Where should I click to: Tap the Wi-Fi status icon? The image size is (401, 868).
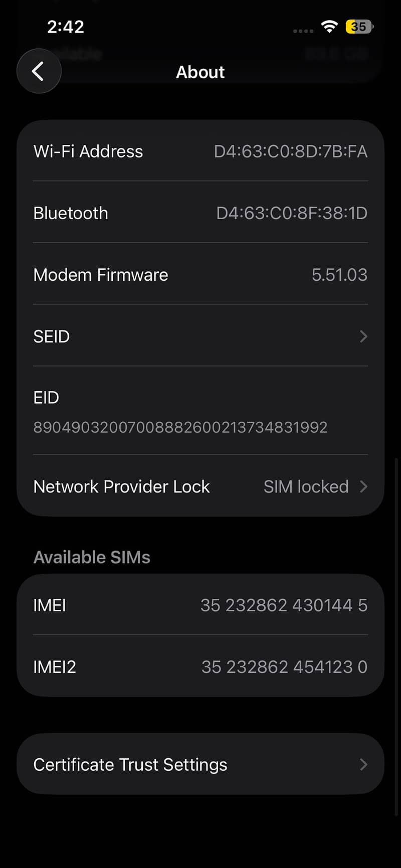pyautogui.click(x=329, y=27)
